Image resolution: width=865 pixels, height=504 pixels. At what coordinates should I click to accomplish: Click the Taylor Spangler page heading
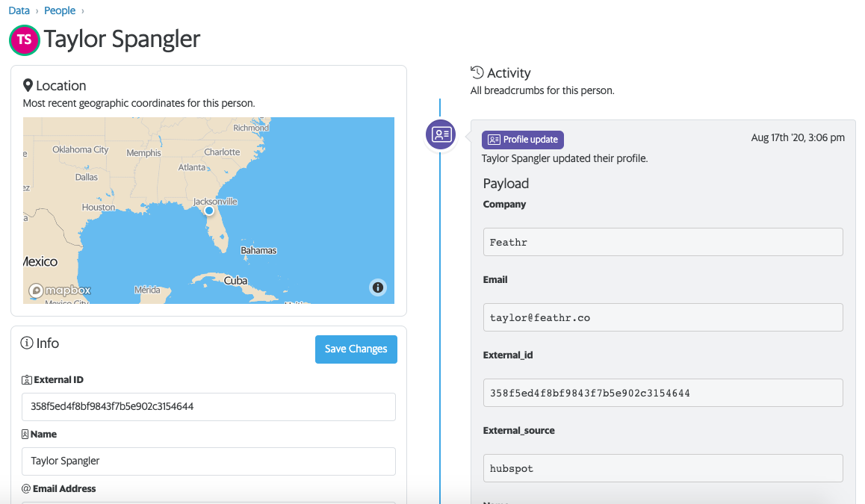pyautogui.click(x=122, y=39)
